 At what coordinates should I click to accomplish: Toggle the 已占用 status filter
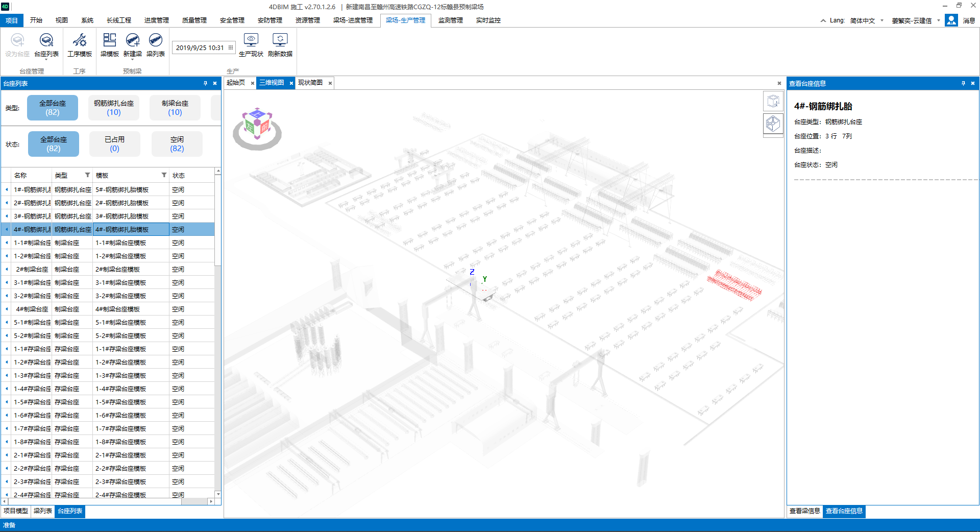pos(114,144)
